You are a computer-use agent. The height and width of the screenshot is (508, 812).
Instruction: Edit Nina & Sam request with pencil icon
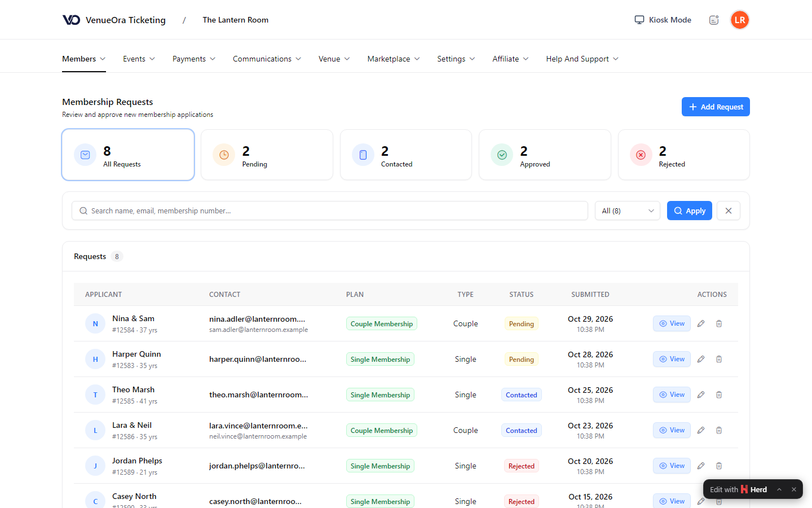point(701,323)
